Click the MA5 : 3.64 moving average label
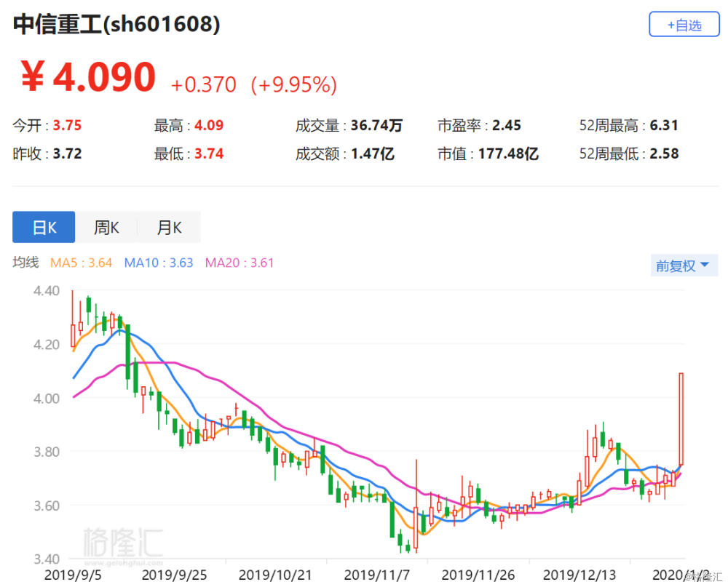Image resolution: width=728 pixels, height=587 pixels. [x=82, y=263]
